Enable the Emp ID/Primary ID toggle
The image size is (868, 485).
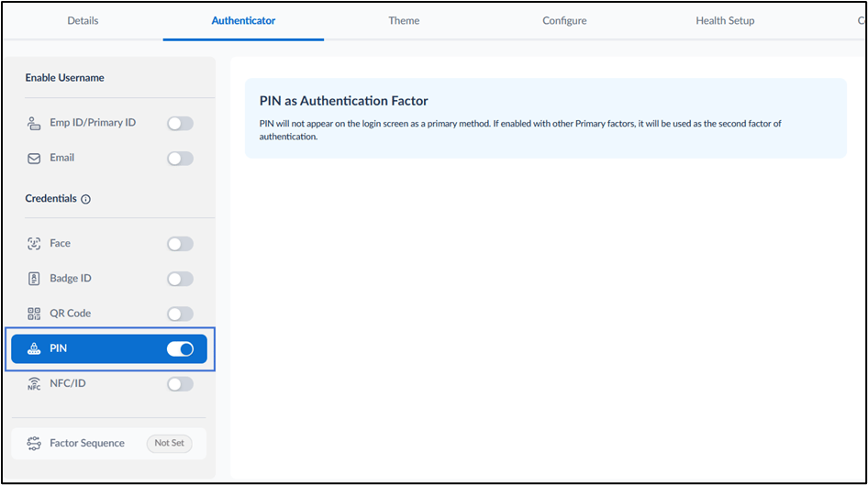pyautogui.click(x=180, y=124)
